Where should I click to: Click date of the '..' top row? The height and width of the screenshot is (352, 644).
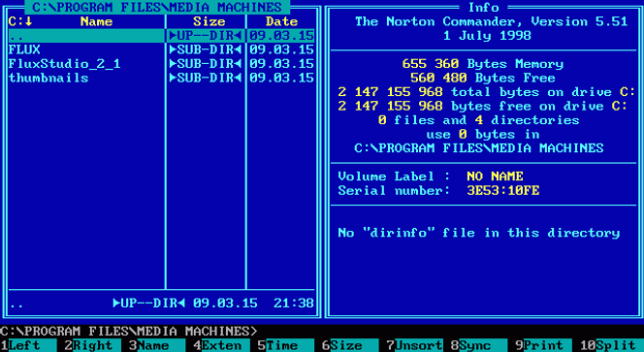pos(281,36)
